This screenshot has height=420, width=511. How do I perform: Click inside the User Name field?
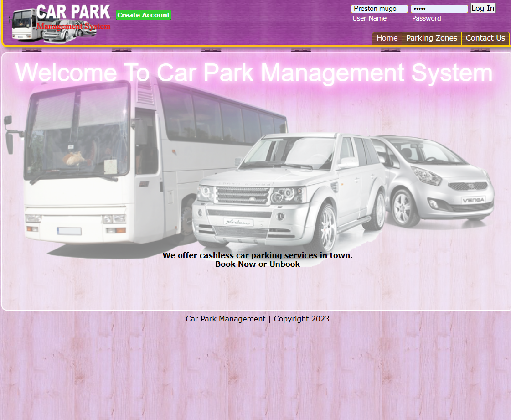(379, 8)
